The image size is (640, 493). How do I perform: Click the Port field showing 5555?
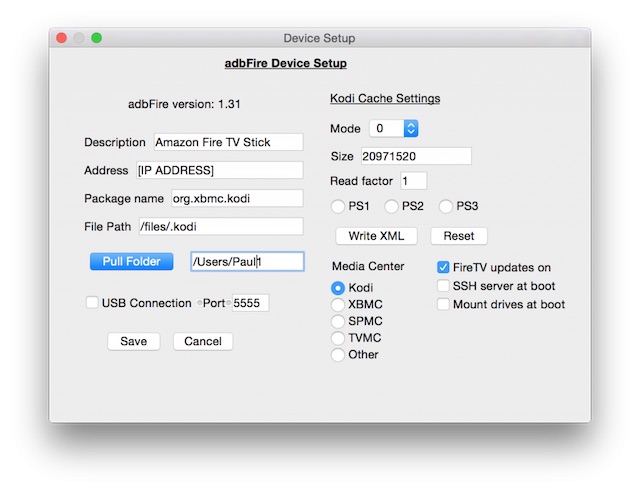point(251,303)
